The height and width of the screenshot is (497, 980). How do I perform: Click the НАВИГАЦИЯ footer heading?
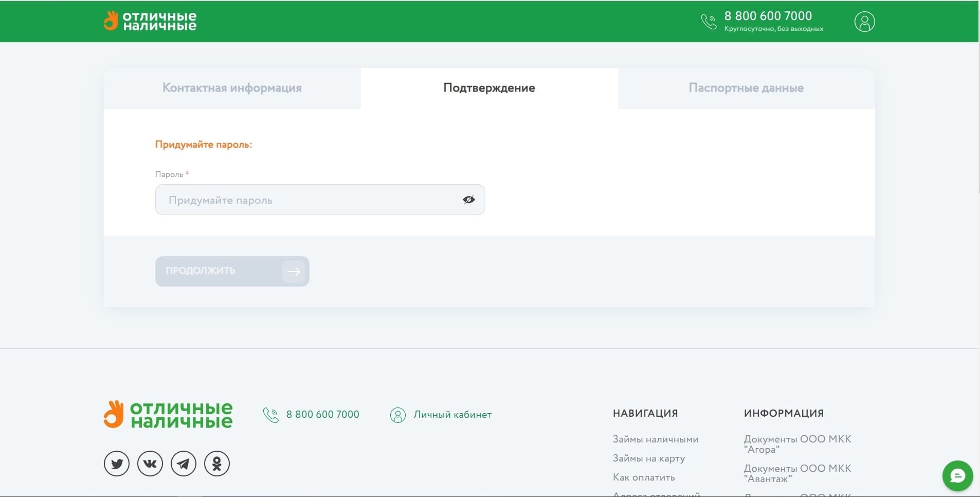click(645, 413)
